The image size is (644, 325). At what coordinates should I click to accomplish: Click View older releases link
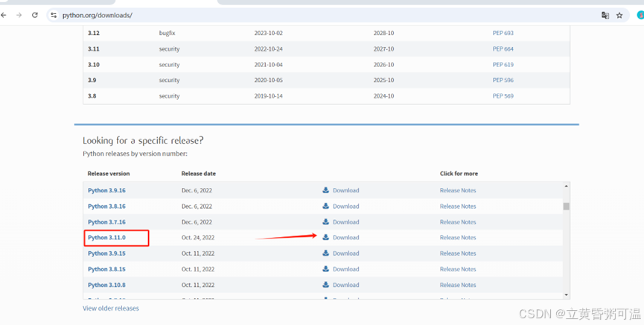tap(111, 308)
